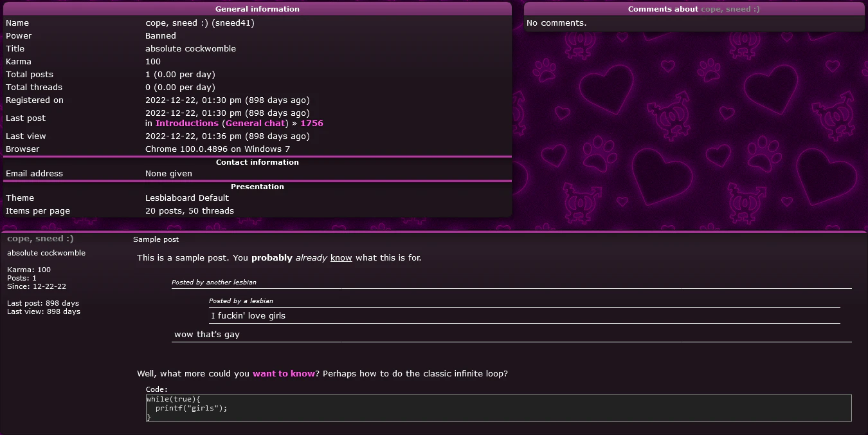This screenshot has height=435, width=868.
Task: Click the 'Banned' power value
Action: [161, 36]
